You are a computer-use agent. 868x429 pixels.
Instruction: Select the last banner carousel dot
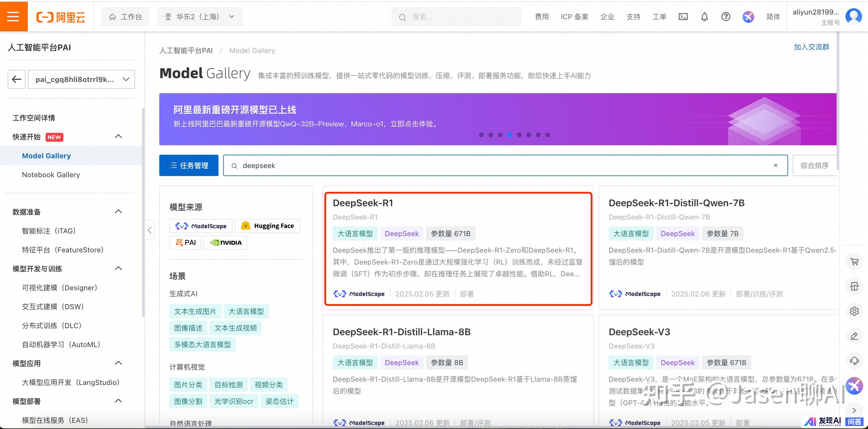[x=548, y=135]
